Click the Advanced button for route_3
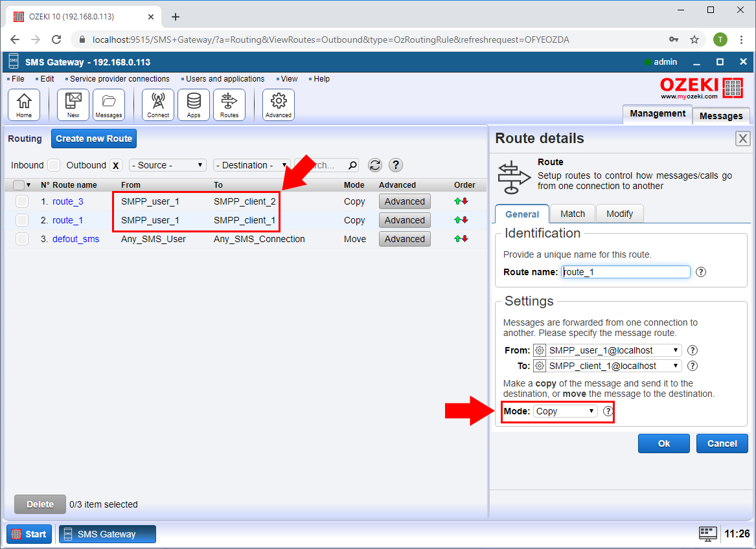 tap(404, 201)
